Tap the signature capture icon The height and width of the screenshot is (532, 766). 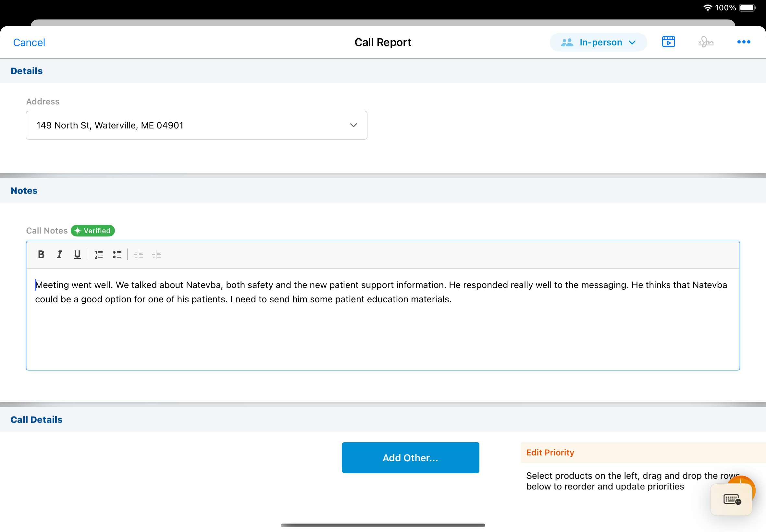pyautogui.click(x=706, y=42)
